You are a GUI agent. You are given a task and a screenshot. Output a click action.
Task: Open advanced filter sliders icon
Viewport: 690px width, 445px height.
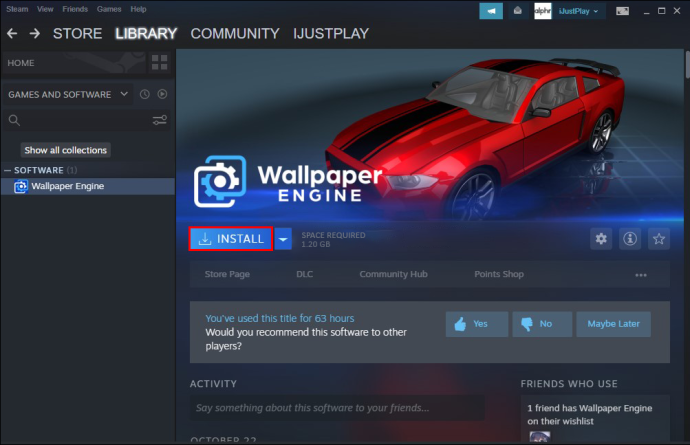coord(160,120)
